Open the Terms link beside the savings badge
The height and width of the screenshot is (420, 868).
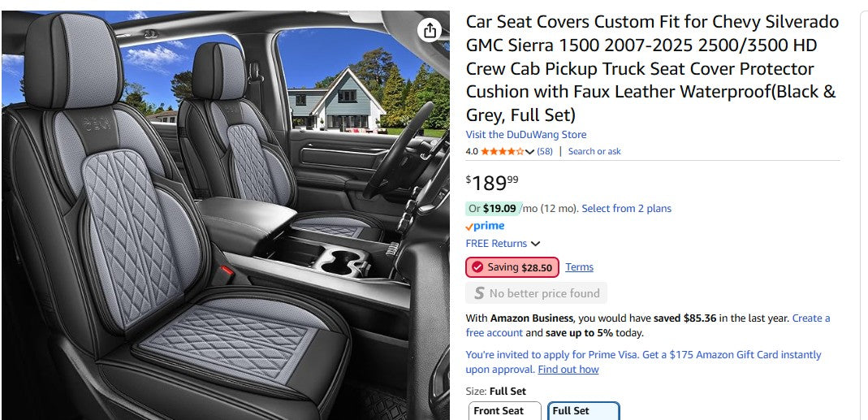(x=579, y=267)
